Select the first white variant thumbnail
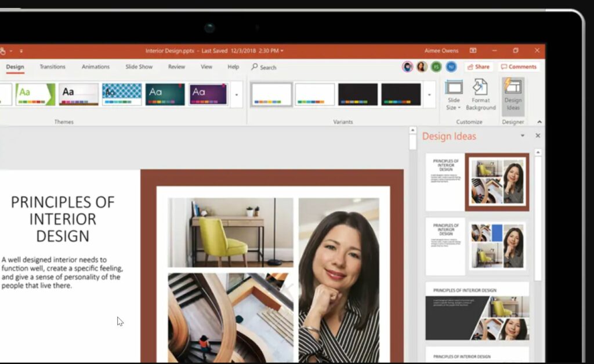594x364 pixels. coord(271,94)
